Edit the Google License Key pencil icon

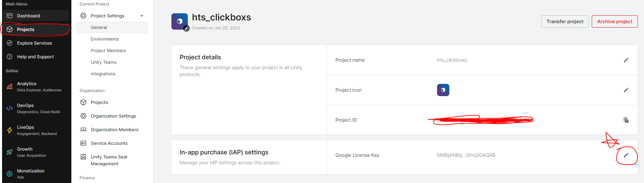click(x=626, y=155)
